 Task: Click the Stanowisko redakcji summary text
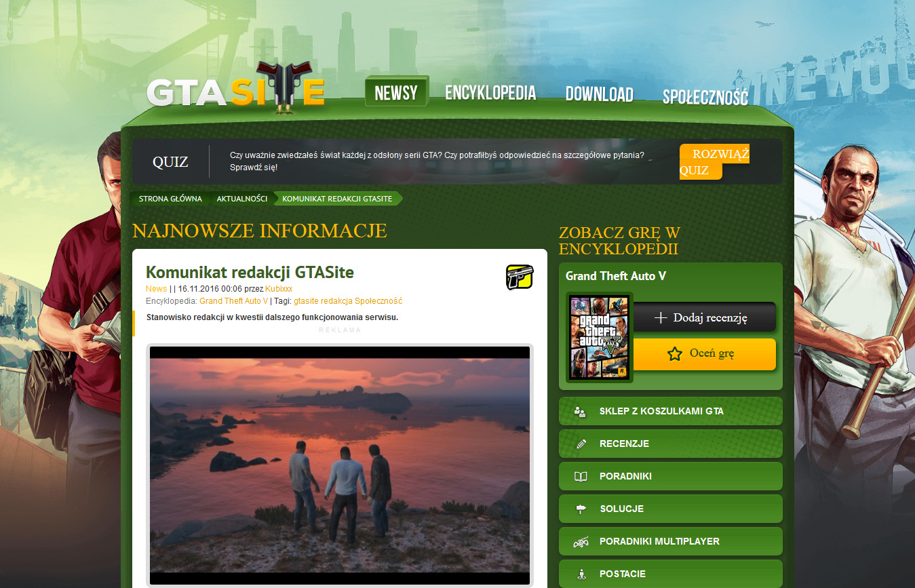tap(273, 317)
